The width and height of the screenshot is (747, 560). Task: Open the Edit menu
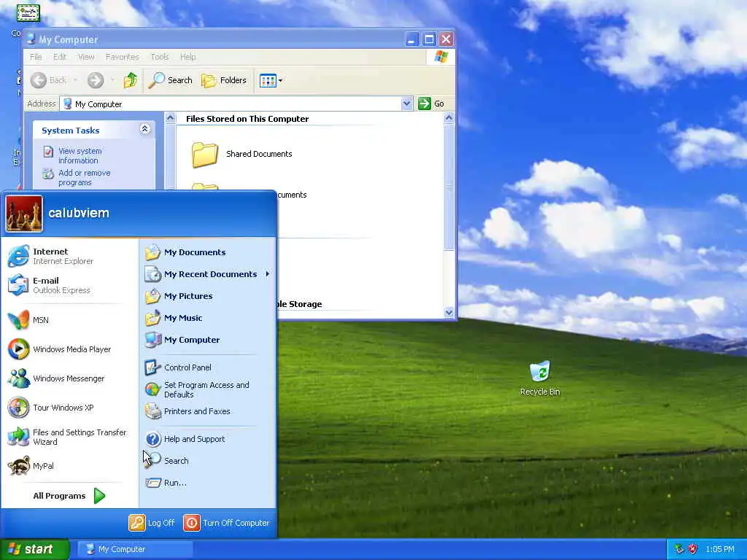click(x=60, y=57)
